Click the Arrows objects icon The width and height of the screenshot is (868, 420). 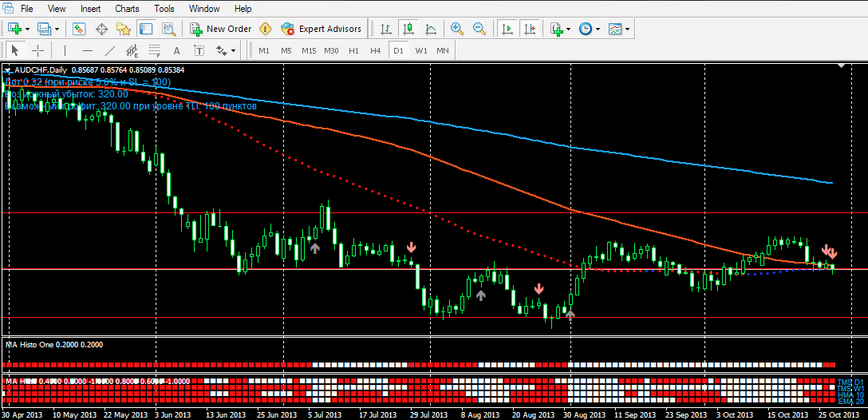[222, 50]
